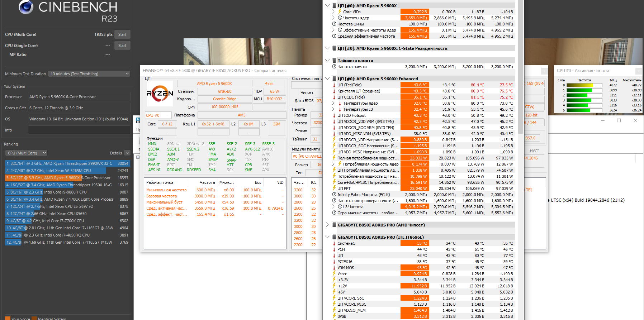Click the lightning icon beside Vcore
This screenshot has width=644, height=320.
coord(334,274)
